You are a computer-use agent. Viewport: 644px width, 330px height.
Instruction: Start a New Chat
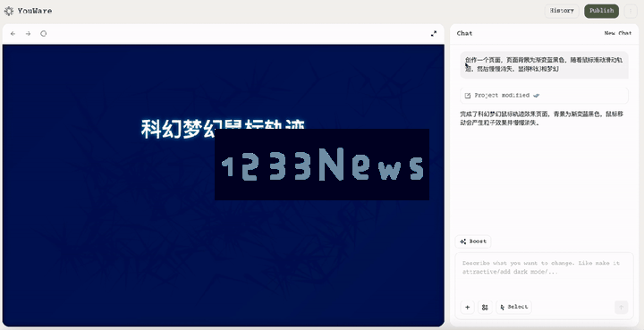coord(618,33)
